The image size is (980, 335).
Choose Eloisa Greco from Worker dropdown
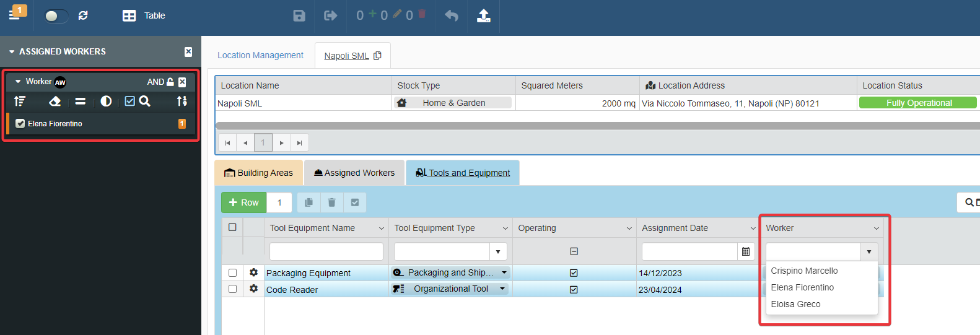[x=795, y=304]
